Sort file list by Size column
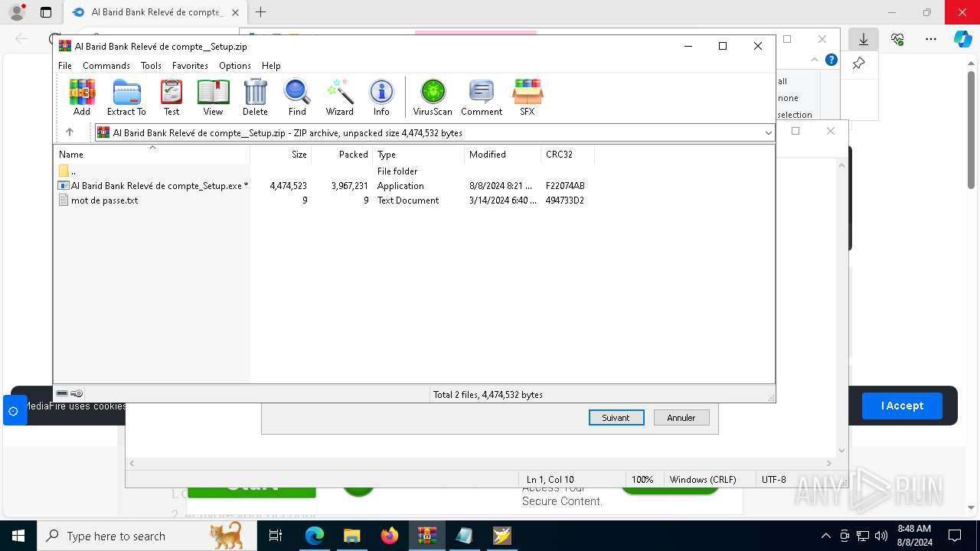Screen dimensions: 980x551 281,155
